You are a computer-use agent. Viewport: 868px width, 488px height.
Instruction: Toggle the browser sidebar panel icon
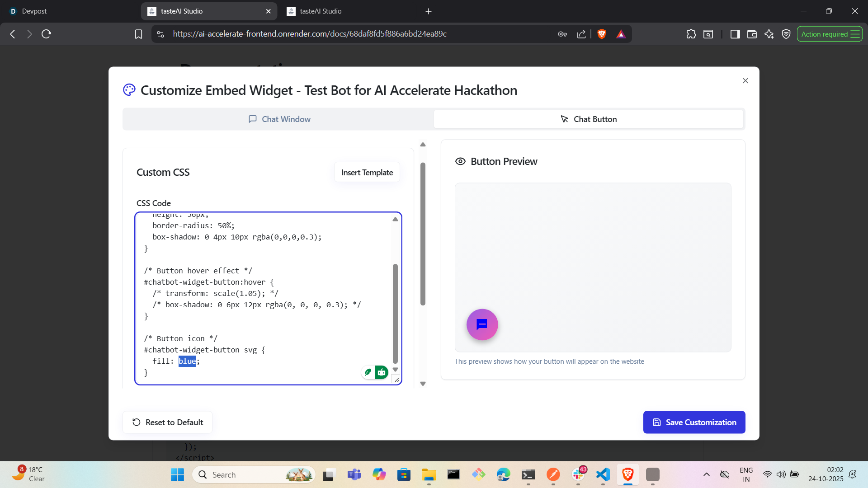point(735,34)
